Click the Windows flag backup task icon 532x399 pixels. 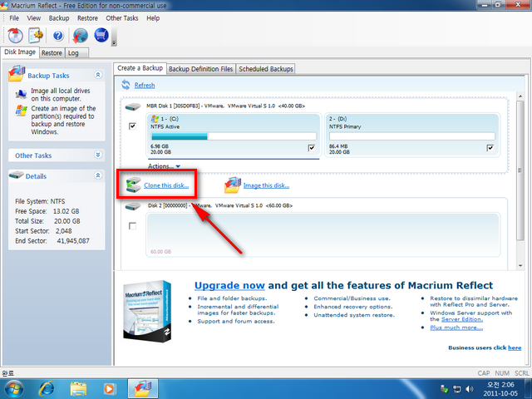click(x=22, y=111)
